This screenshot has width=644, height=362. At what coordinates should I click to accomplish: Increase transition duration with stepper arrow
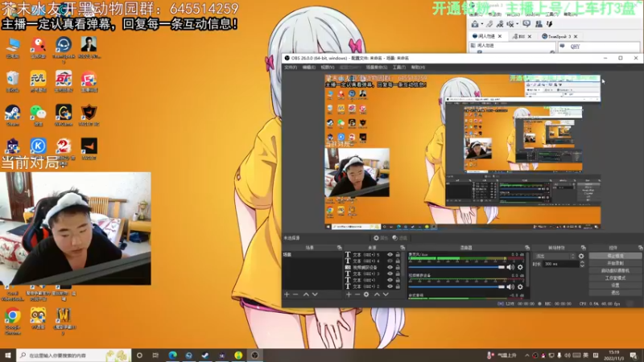[582, 263]
